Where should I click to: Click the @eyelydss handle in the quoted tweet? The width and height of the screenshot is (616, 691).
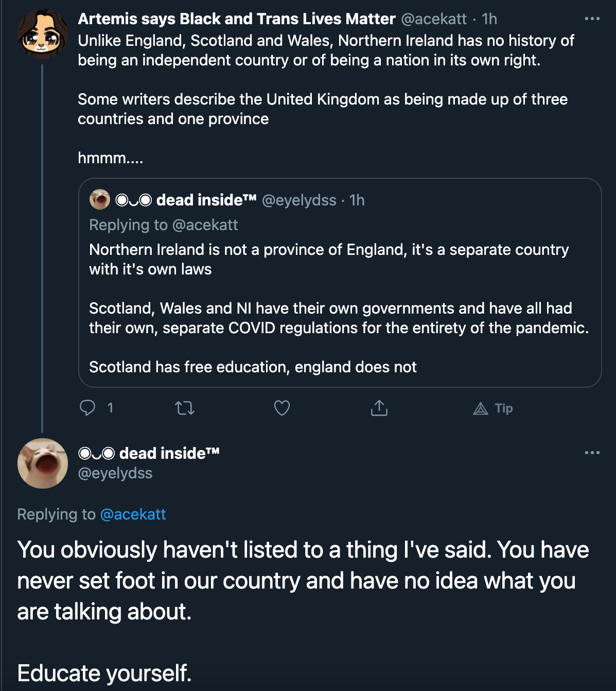tap(299, 200)
